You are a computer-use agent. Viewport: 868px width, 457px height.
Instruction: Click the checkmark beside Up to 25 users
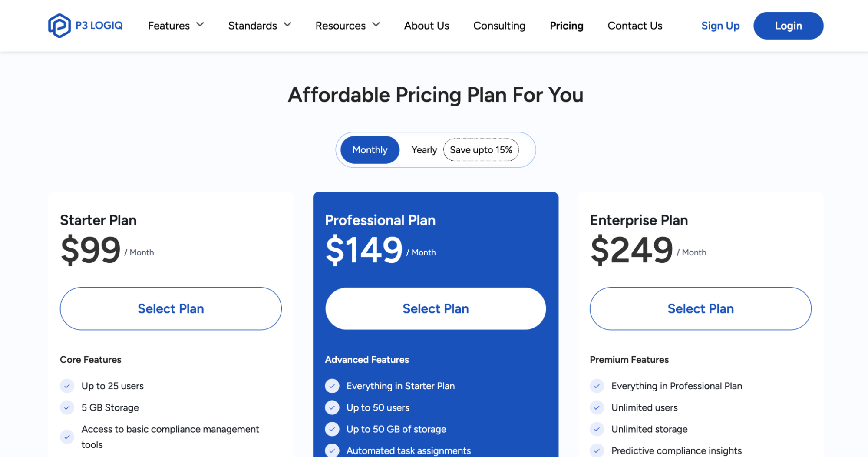[x=67, y=386]
